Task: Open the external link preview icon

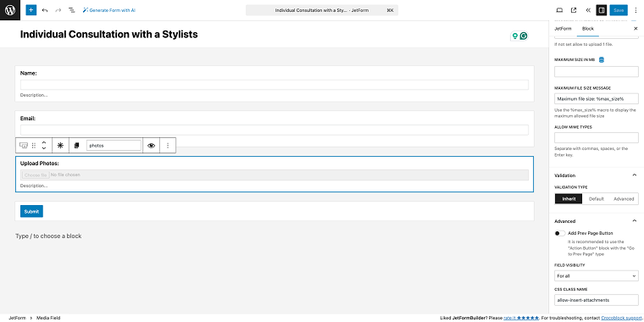Action: pos(574,10)
